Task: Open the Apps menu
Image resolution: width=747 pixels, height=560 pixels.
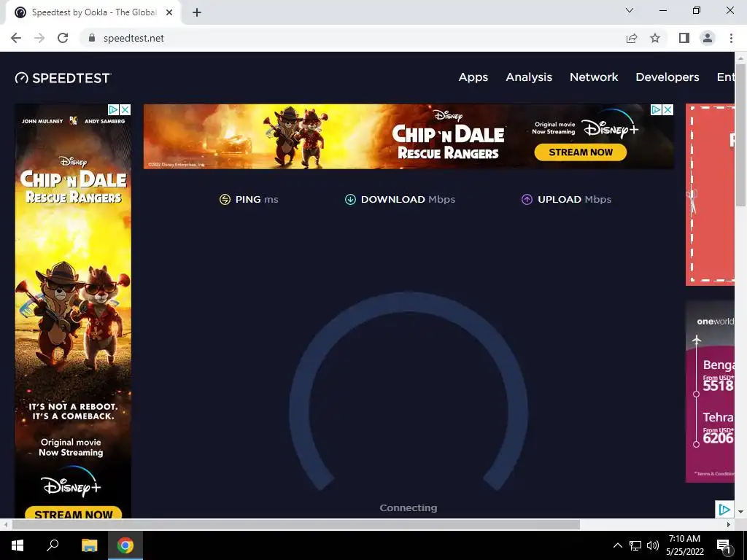Action: pyautogui.click(x=473, y=77)
